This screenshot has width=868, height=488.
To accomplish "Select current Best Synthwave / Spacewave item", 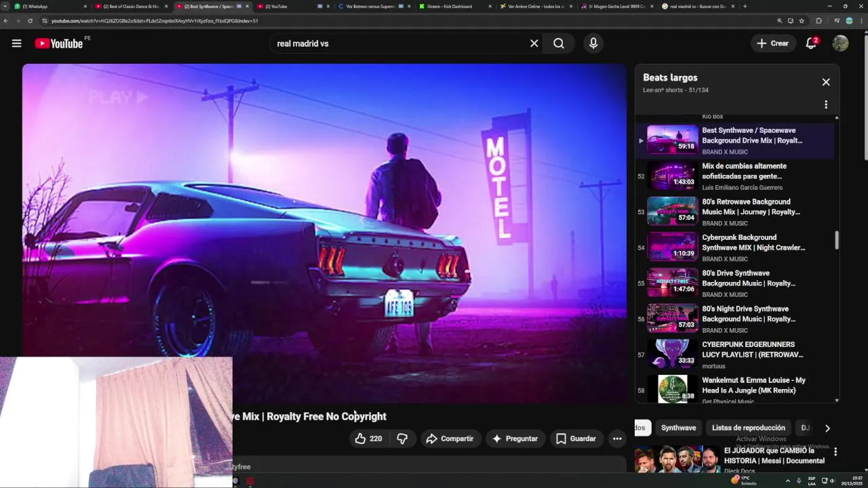I will (x=735, y=140).
